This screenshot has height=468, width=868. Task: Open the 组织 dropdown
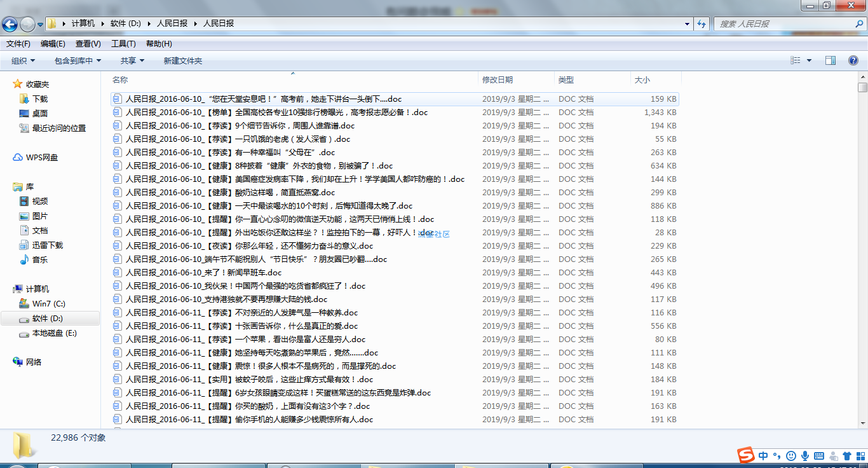point(24,60)
